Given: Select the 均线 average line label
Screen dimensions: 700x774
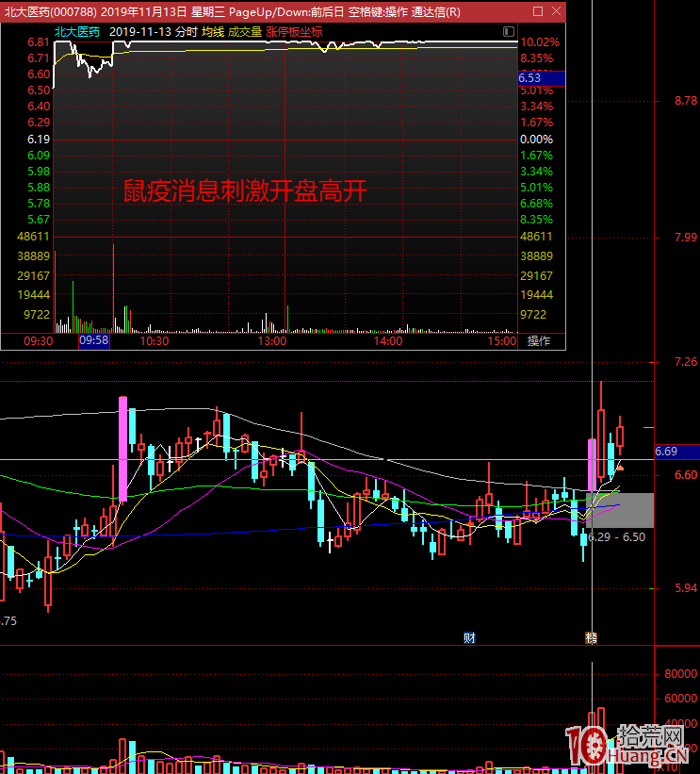Looking at the screenshot, I should coord(213,32).
